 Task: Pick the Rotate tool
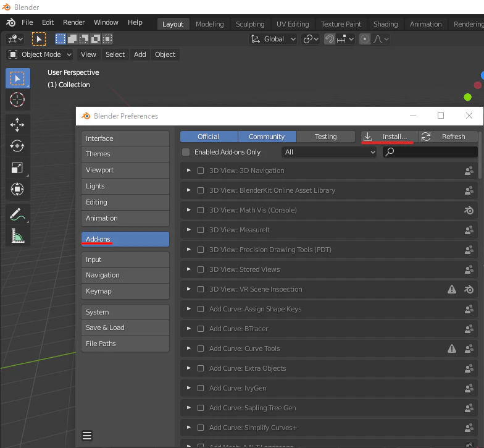[x=17, y=146]
